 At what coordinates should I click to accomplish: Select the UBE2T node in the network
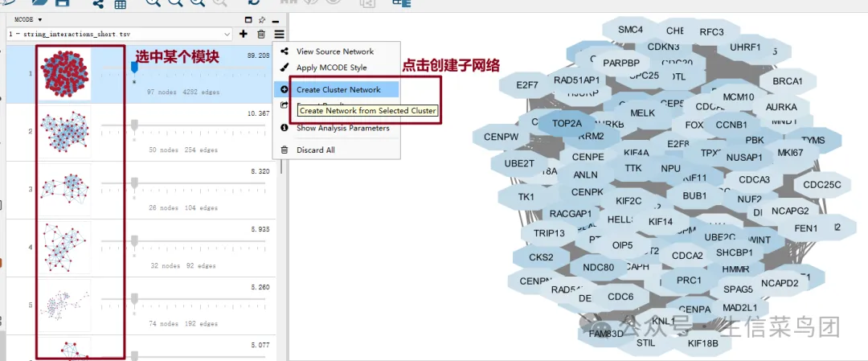pos(519,163)
